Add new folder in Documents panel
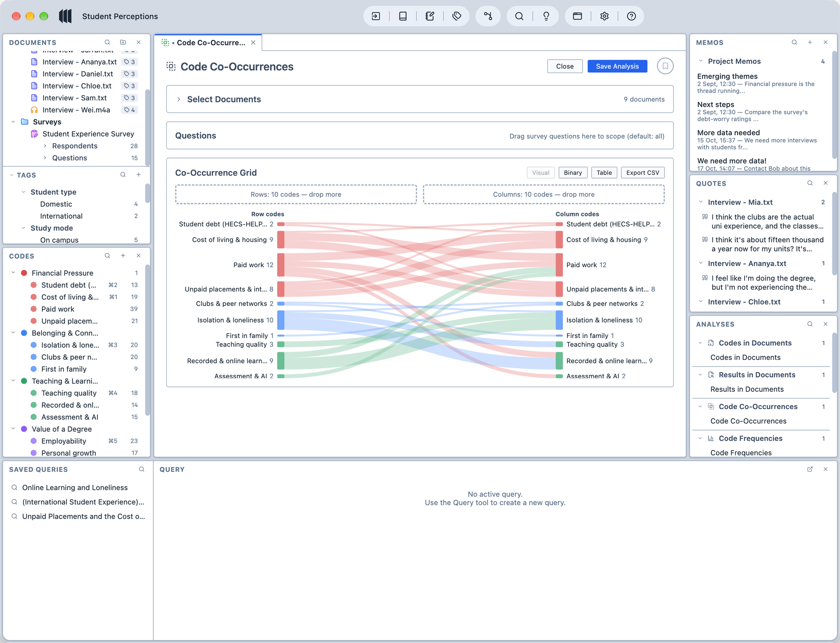Viewport: 840px width, 643px height. coord(123,42)
